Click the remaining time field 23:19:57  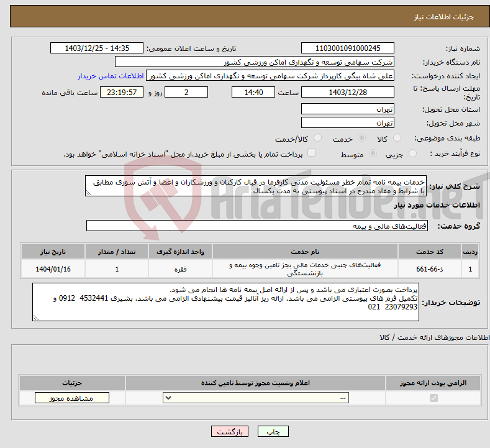pyautogui.click(x=122, y=92)
